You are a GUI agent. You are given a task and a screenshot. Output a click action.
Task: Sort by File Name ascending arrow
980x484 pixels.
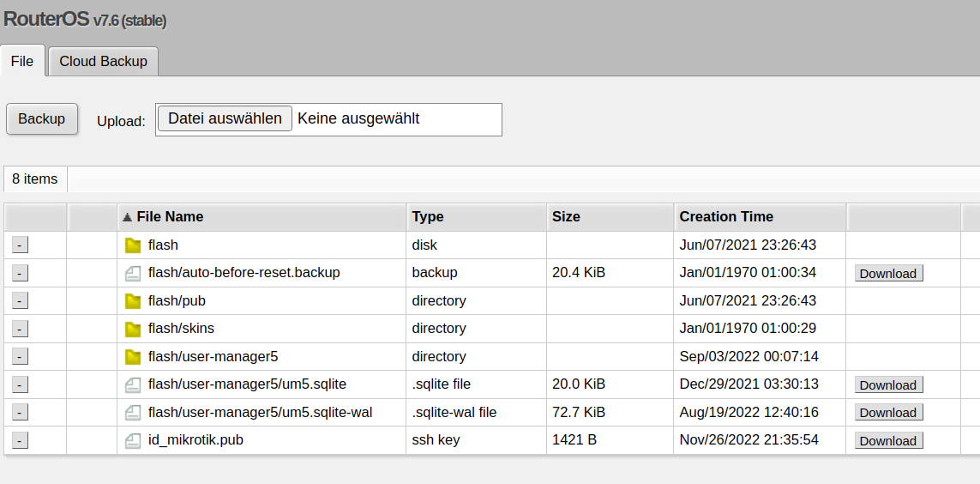pos(127,217)
